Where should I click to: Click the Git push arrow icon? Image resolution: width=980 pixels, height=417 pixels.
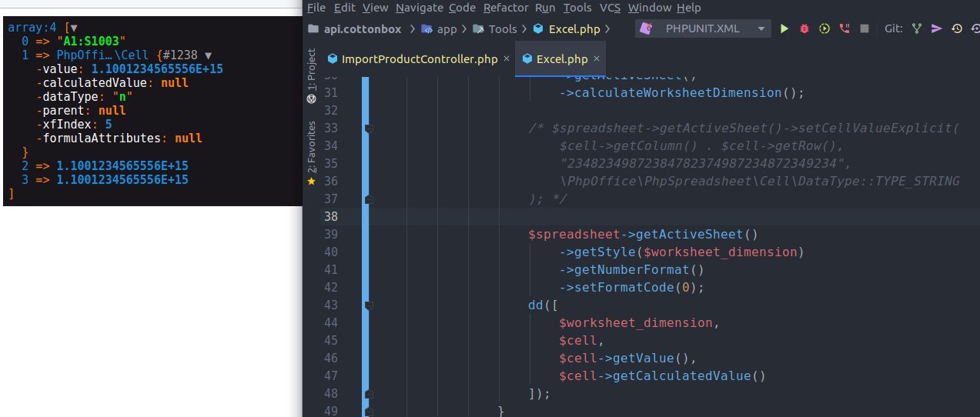[937, 28]
